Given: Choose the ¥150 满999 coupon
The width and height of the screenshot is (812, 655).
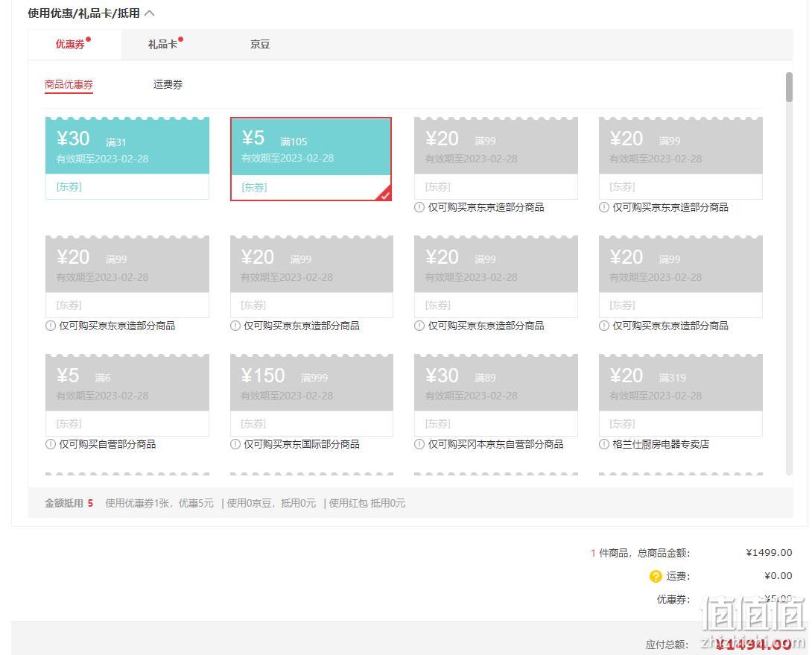Looking at the screenshot, I should click(311, 395).
